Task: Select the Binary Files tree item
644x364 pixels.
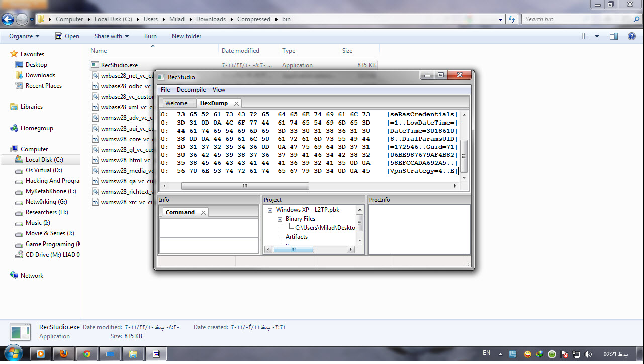Action: click(x=300, y=219)
